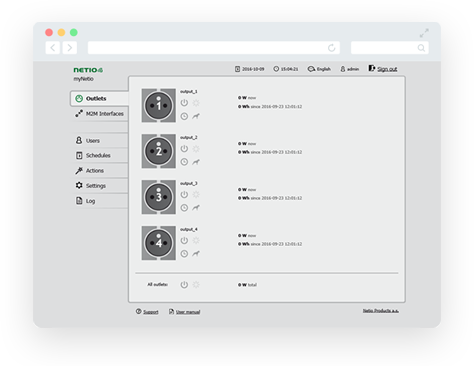Screen dimensions: 474x366
Task: Click reset icon next to output_4 power
Action: click(x=196, y=240)
